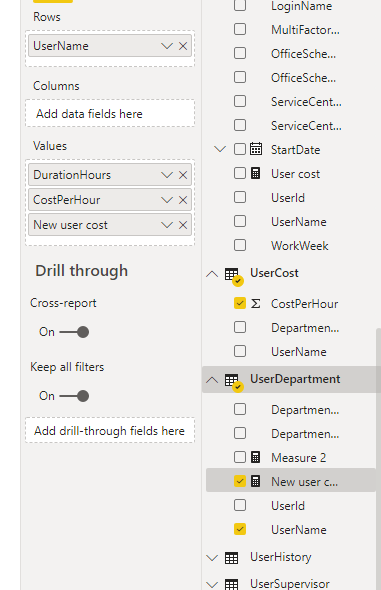
Task: Click the StartDate calendar icon
Action: [256, 149]
